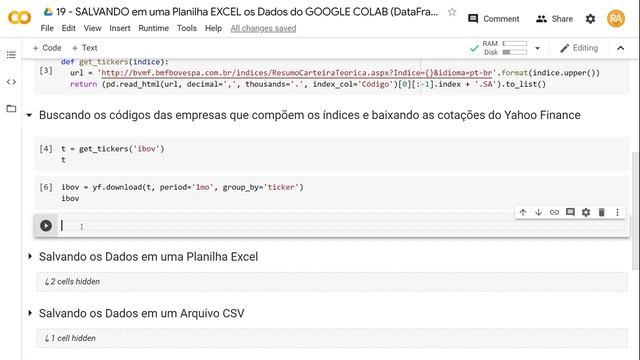Open the RA account avatar
This screenshot has height=360, width=640.
tap(616, 19)
